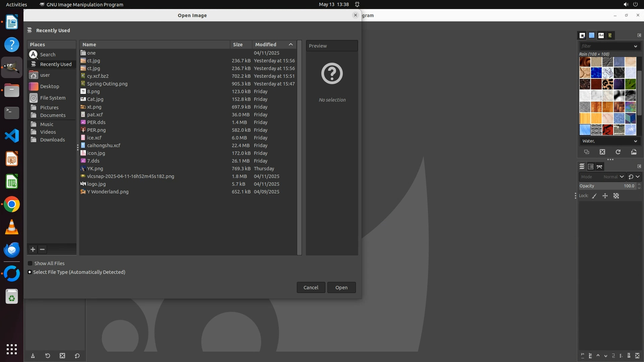Image resolution: width=644 pixels, height=362 pixels.
Task: Click the add bookmark plus button
Action: coord(33,249)
